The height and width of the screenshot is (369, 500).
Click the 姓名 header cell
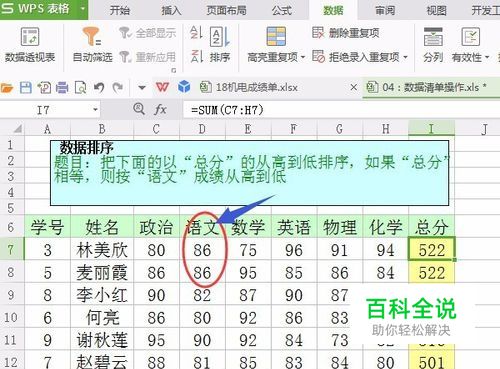[x=102, y=227]
